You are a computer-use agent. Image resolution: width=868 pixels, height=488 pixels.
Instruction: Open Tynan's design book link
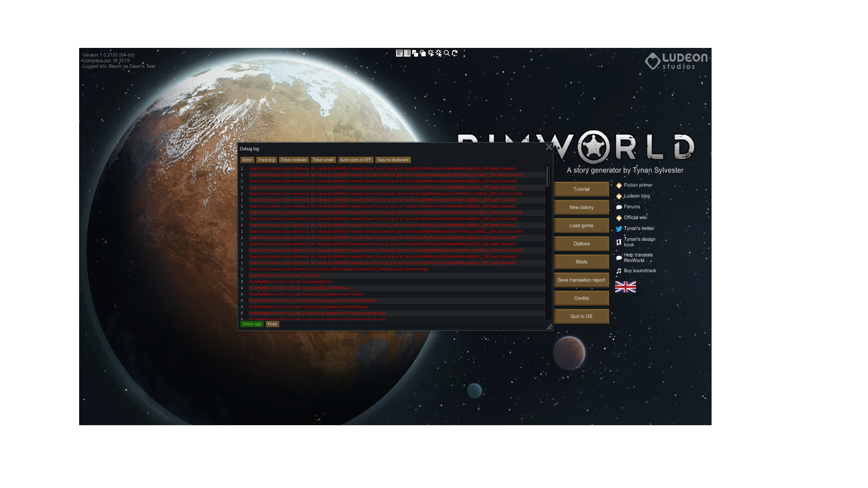636,242
